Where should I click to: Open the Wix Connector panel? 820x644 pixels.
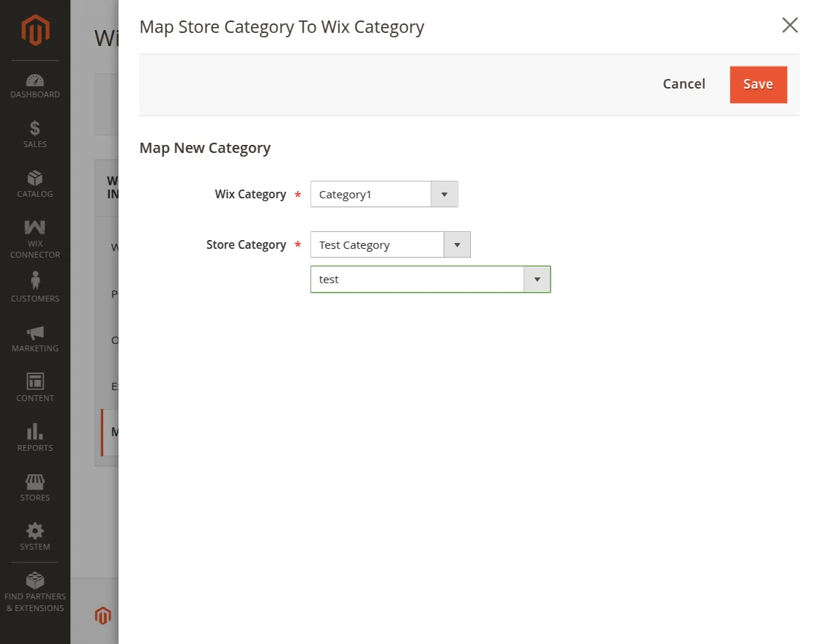point(34,238)
